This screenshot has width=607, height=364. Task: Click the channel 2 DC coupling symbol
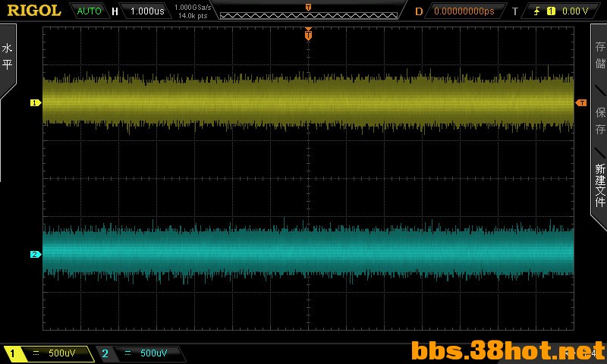click(127, 353)
